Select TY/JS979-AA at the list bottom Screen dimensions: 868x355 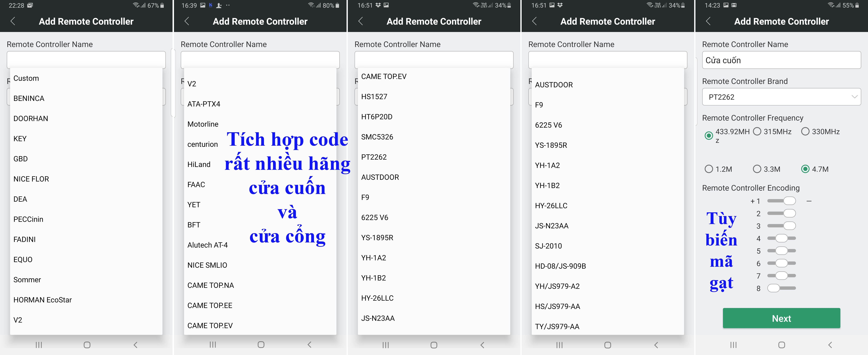(608, 326)
